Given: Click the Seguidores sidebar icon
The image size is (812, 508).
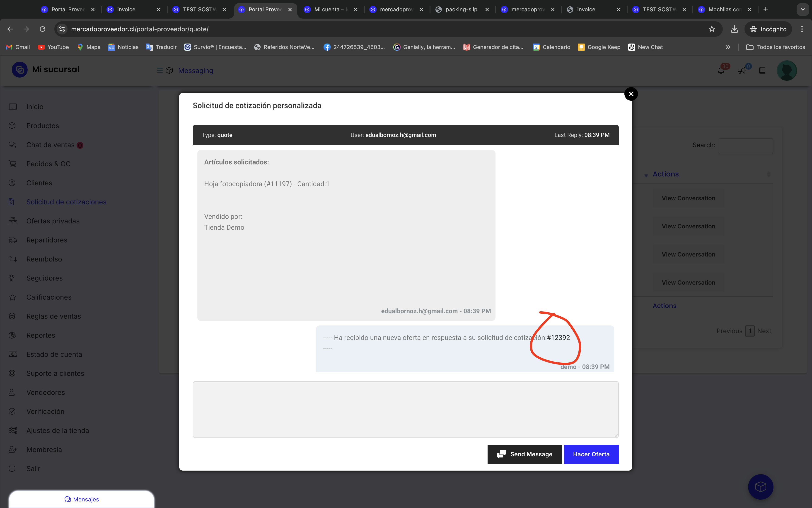Looking at the screenshot, I should 12,278.
